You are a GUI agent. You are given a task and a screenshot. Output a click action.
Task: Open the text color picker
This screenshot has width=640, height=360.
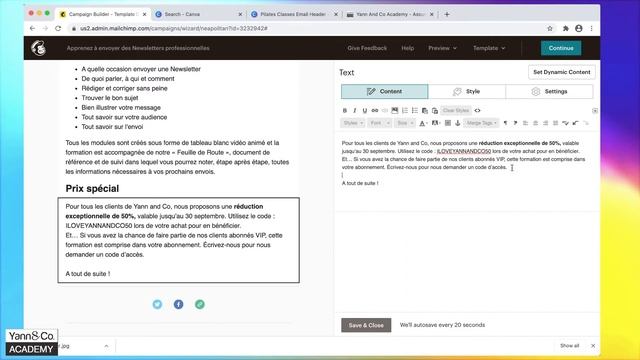pos(423,123)
